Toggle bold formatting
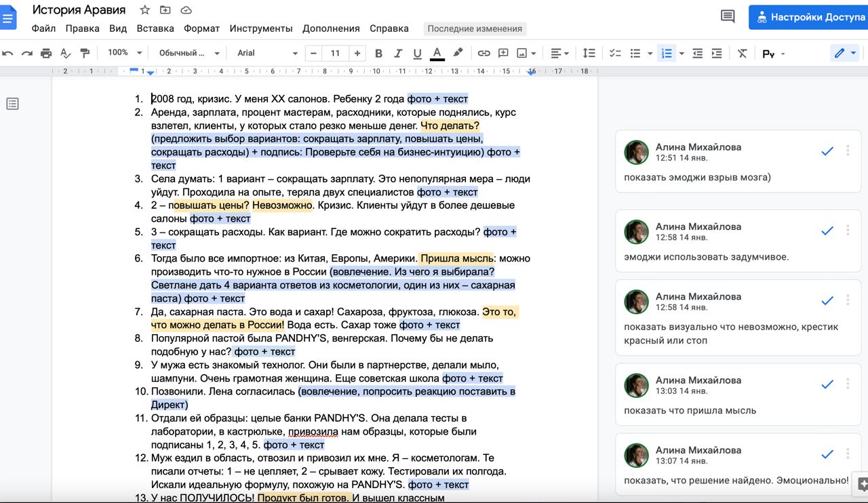This screenshot has width=868, height=503. 378,53
